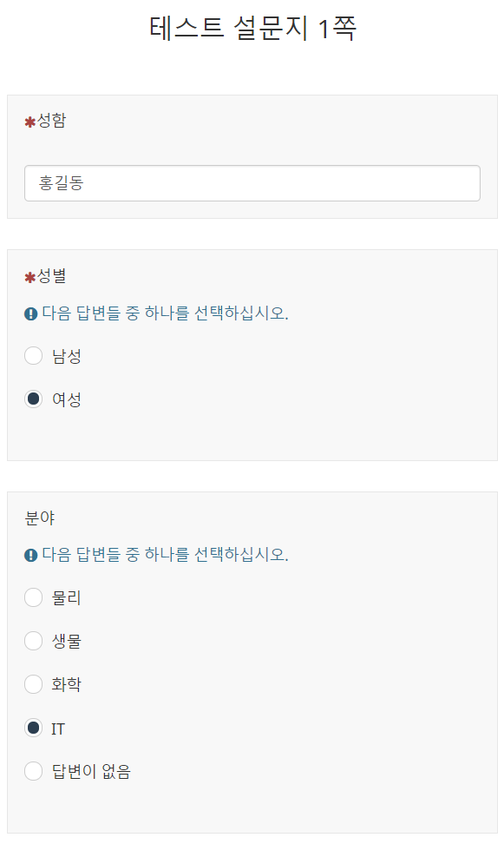This screenshot has width=504, height=844.
Task: Click the info icon in 분야 section
Action: click(30, 555)
